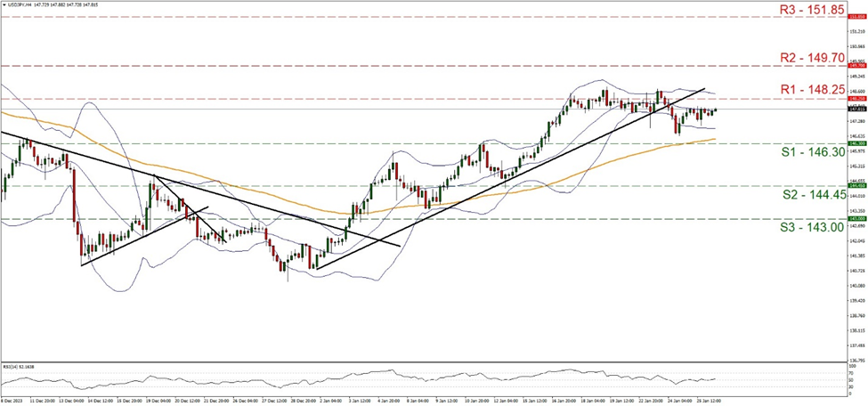Click the triangle arrow beside USDJPY,H4
Viewport: 868px width, 406px height.
pyautogui.click(x=4, y=5)
